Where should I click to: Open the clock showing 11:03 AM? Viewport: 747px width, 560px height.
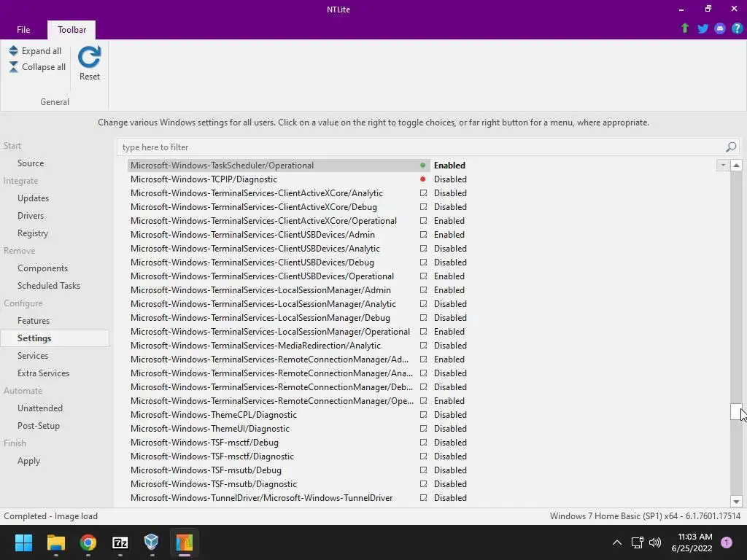[692, 542]
